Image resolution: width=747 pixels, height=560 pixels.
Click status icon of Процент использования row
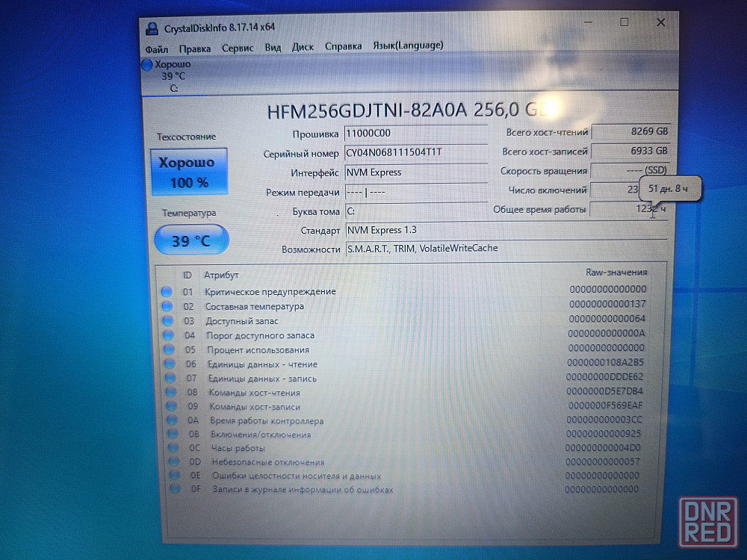point(168,349)
